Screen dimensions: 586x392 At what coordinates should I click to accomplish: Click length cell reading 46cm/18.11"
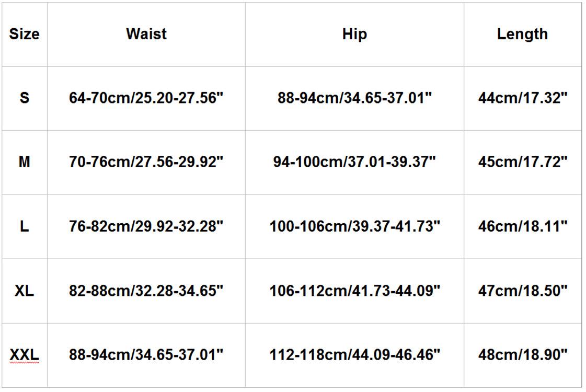click(x=522, y=227)
